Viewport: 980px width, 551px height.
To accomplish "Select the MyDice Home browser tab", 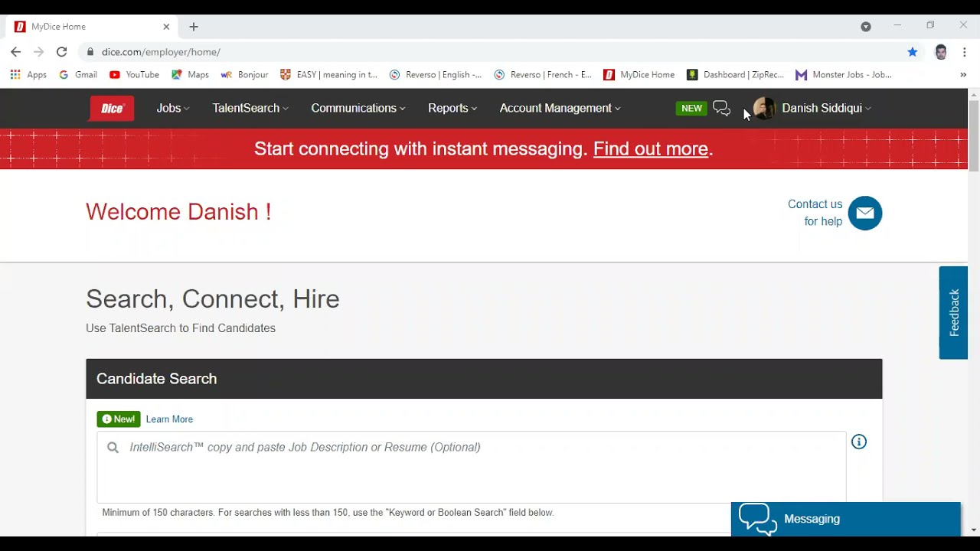I will pos(92,27).
